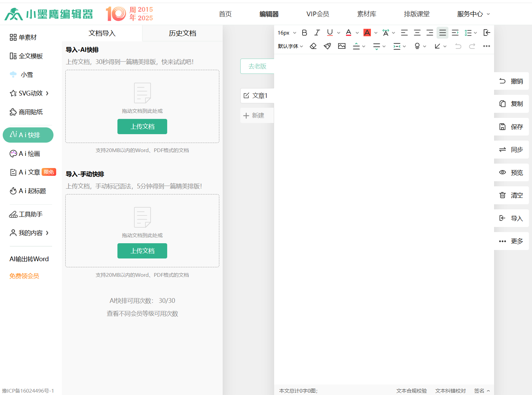Viewport: 532px width, 395px height.
Task: Expand the 服务中心 menu
Action: point(473,14)
